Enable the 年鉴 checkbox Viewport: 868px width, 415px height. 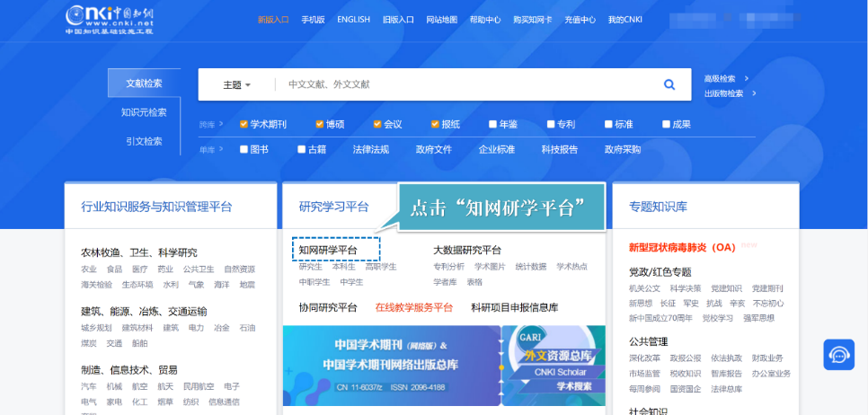(x=492, y=124)
